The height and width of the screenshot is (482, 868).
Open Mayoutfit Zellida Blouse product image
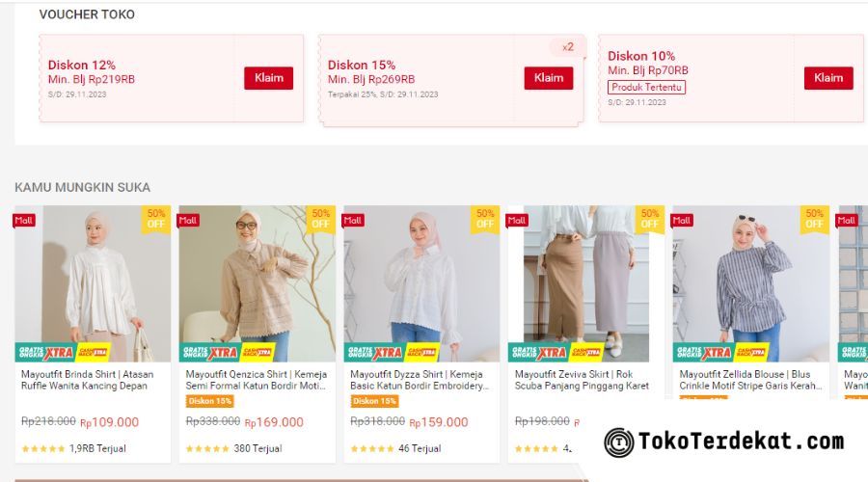751,283
